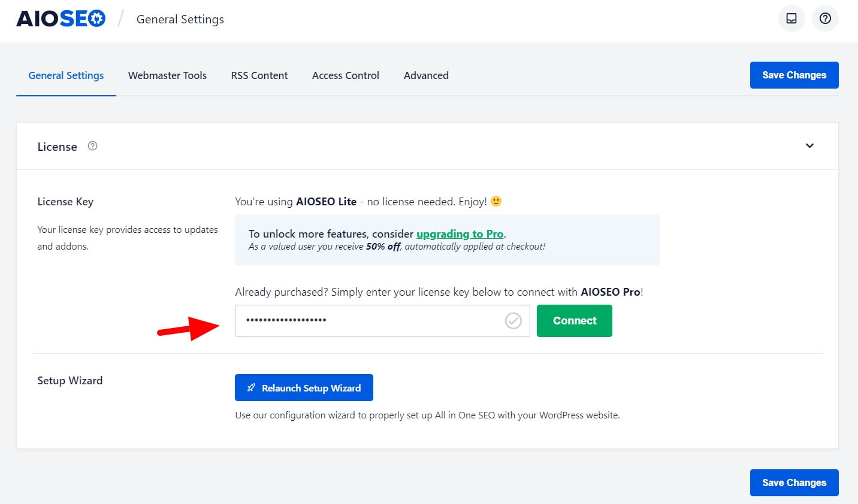
Task: Click the License help tooltip icon
Action: (92, 146)
